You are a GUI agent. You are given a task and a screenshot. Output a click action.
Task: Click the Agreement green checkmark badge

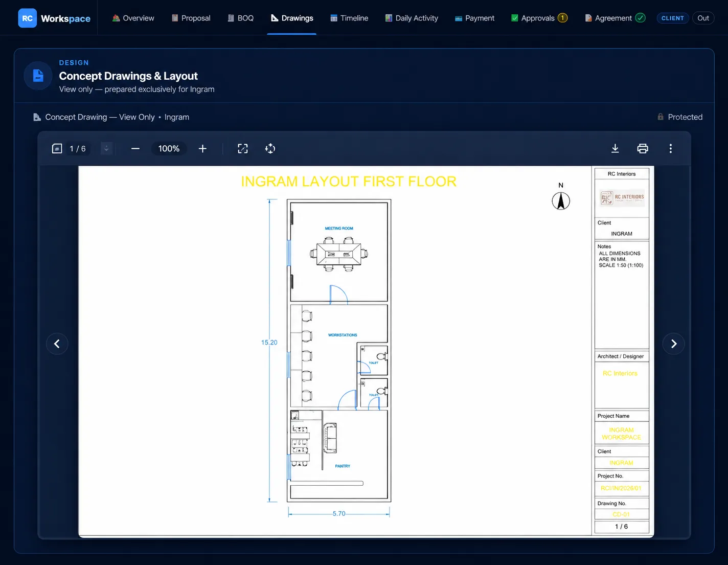(x=640, y=18)
